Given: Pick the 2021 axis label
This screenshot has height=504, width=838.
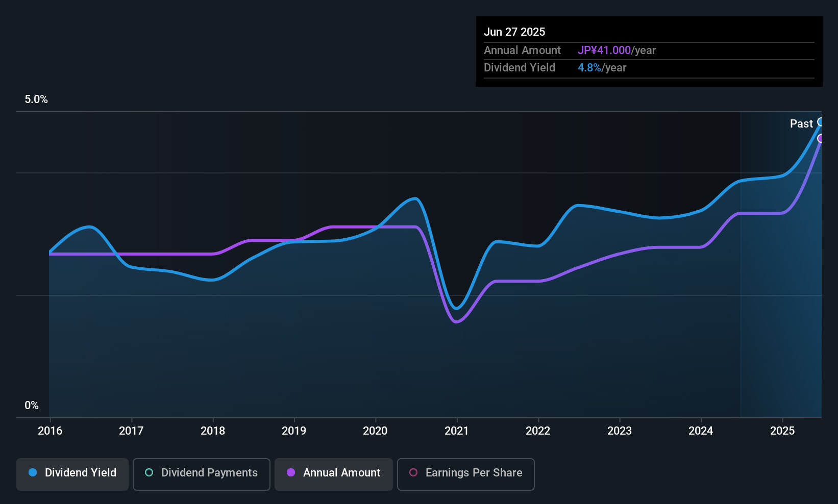Looking at the screenshot, I should (x=457, y=431).
